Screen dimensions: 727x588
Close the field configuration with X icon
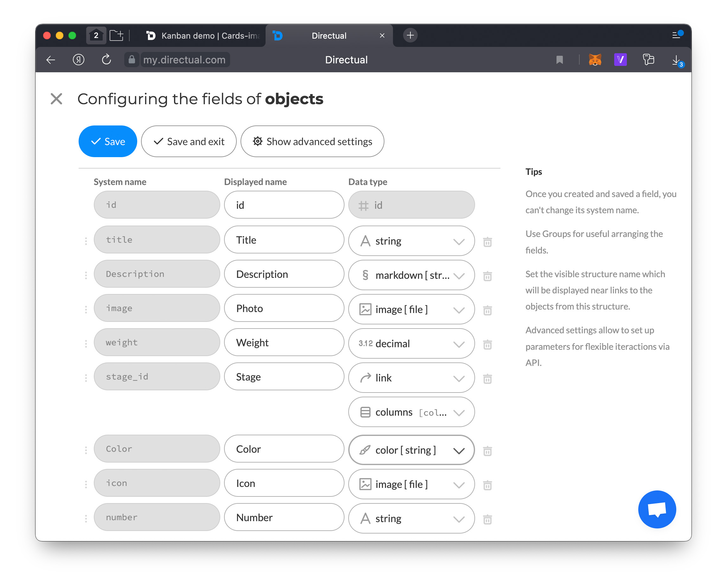point(56,99)
